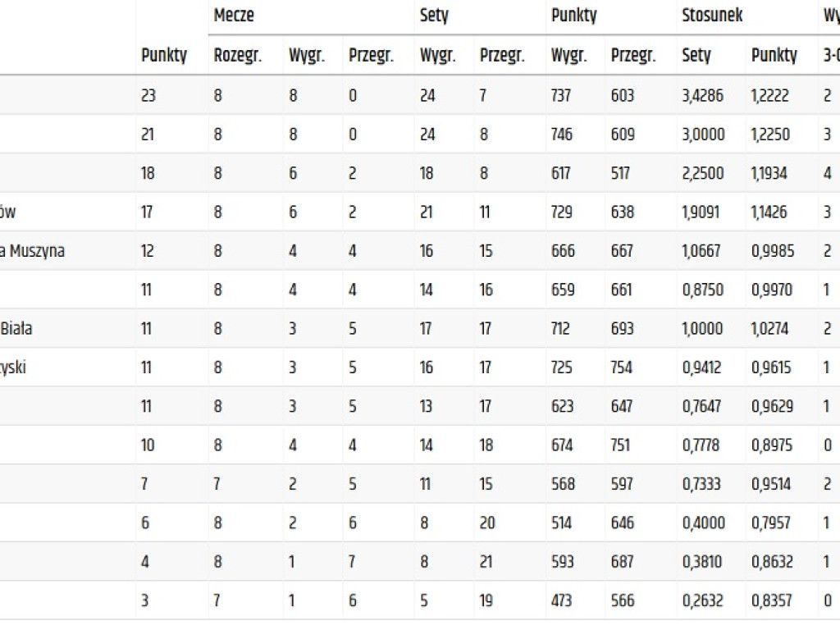840x630 pixels.
Task: Click the Punkty column header
Action: [x=164, y=55]
